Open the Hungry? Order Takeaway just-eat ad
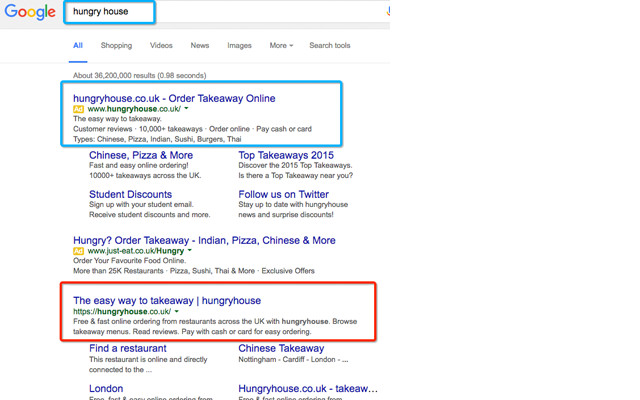This screenshot has height=400, width=640. pyautogui.click(x=204, y=240)
